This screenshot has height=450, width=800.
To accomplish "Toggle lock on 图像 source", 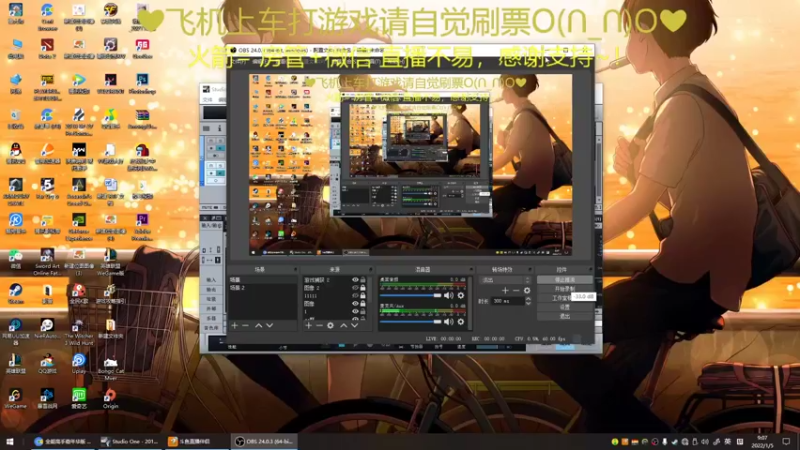I will pos(363,304).
